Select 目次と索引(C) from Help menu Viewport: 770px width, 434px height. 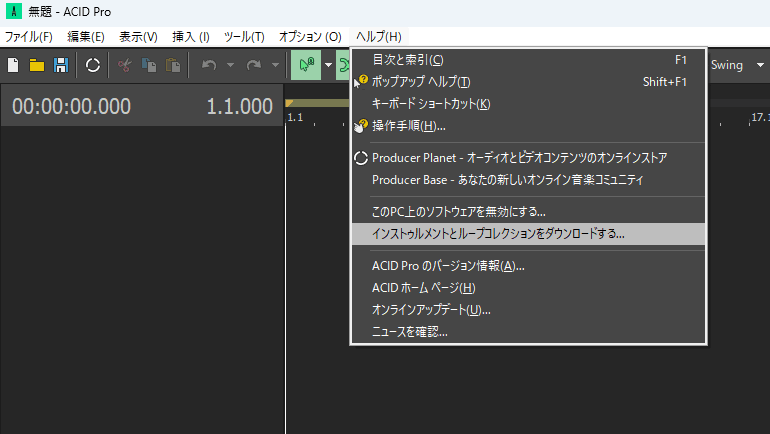click(x=407, y=60)
